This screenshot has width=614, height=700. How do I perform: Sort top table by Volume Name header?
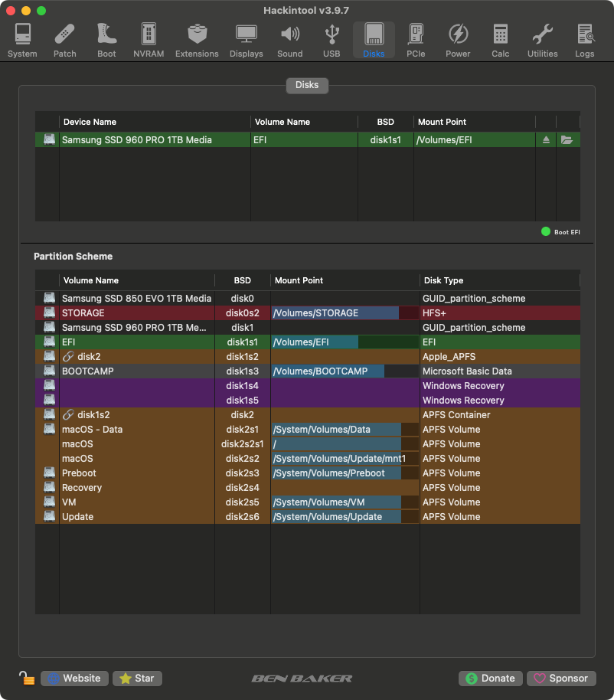tap(304, 122)
